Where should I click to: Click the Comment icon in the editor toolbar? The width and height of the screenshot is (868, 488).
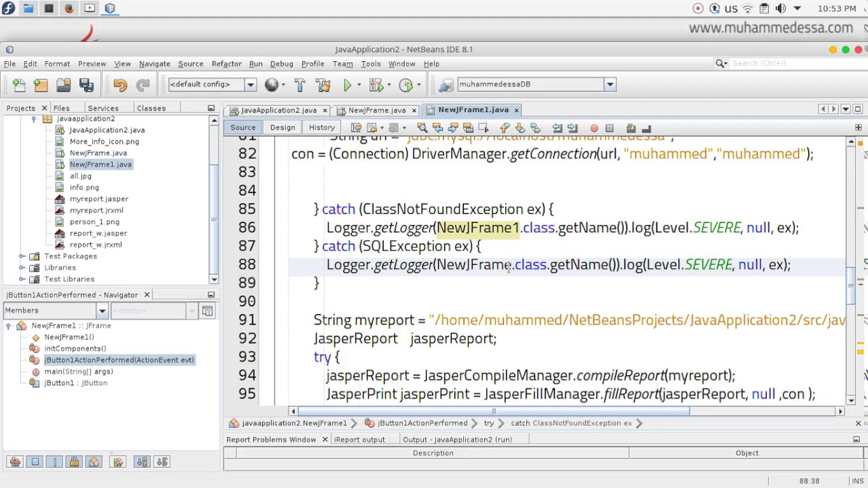click(631, 127)
